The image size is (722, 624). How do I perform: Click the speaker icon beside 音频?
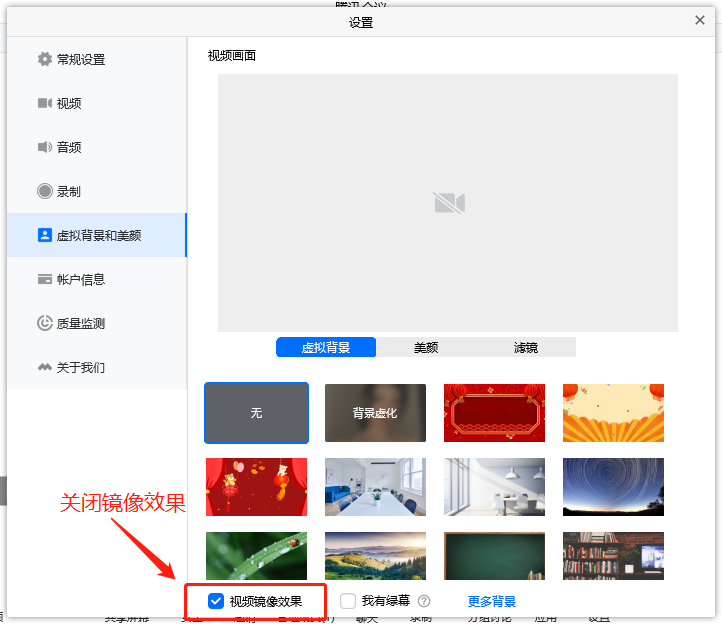pyautogui.click(x=44, y=147)
